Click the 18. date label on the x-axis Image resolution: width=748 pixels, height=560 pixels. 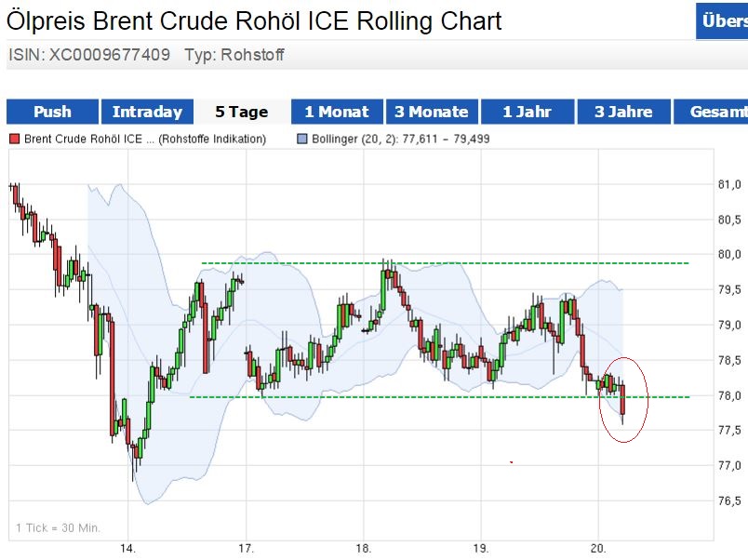coord(364,548)
